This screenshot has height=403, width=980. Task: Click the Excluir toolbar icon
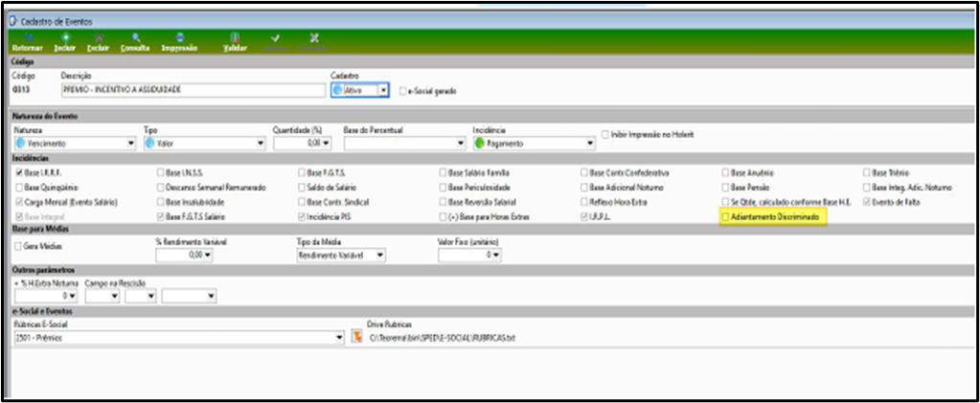click(98, 37)
